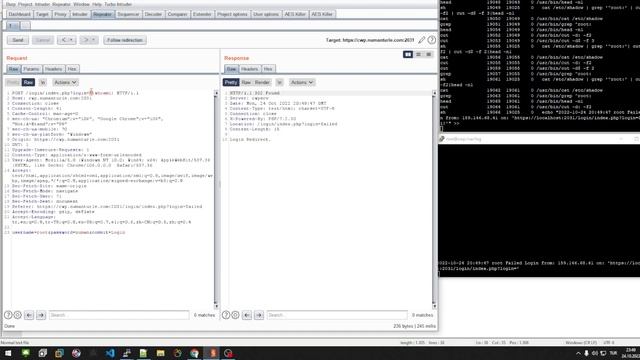The height and width of the screenshot is (360, 640).
Task: Toggle Pretty view in Request editor
Action: click(x=13, y=82)
